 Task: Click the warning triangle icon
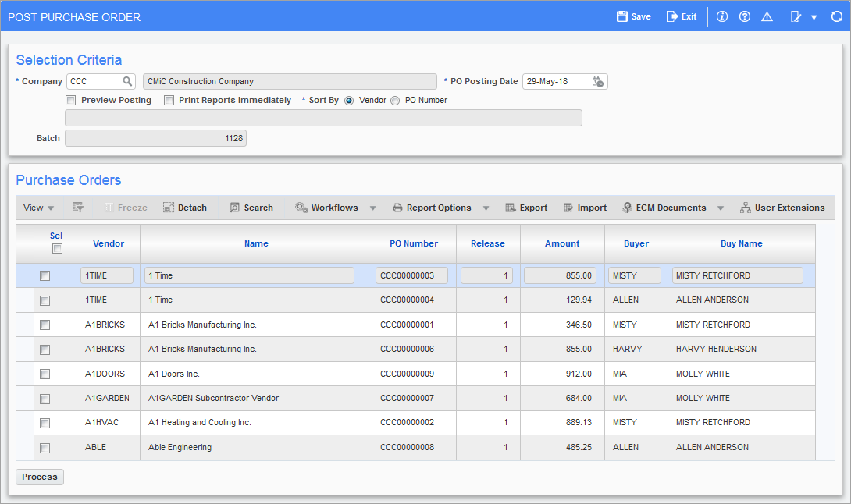click(x=767, y=16)
